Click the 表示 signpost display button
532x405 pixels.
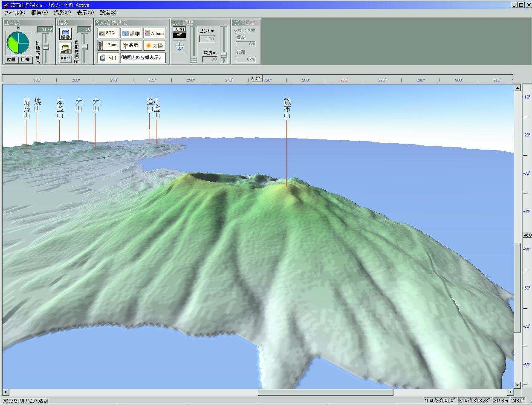131,45
